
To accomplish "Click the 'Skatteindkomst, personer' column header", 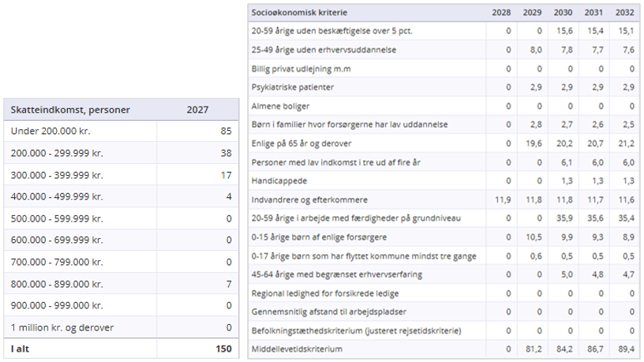I will (70, 110).
